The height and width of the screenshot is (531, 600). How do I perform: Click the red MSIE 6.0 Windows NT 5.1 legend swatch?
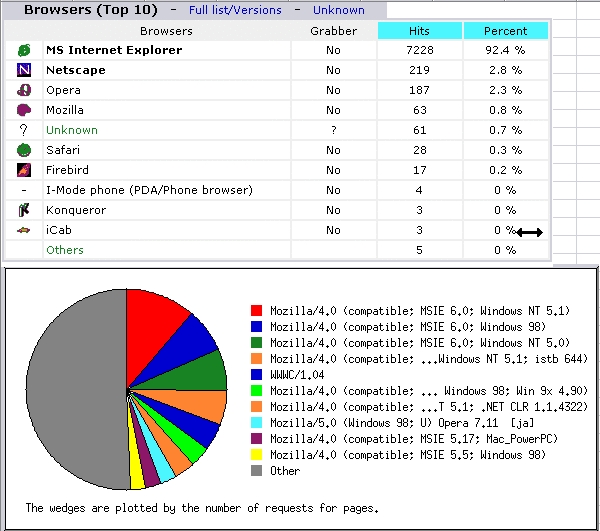pos(257,311)
